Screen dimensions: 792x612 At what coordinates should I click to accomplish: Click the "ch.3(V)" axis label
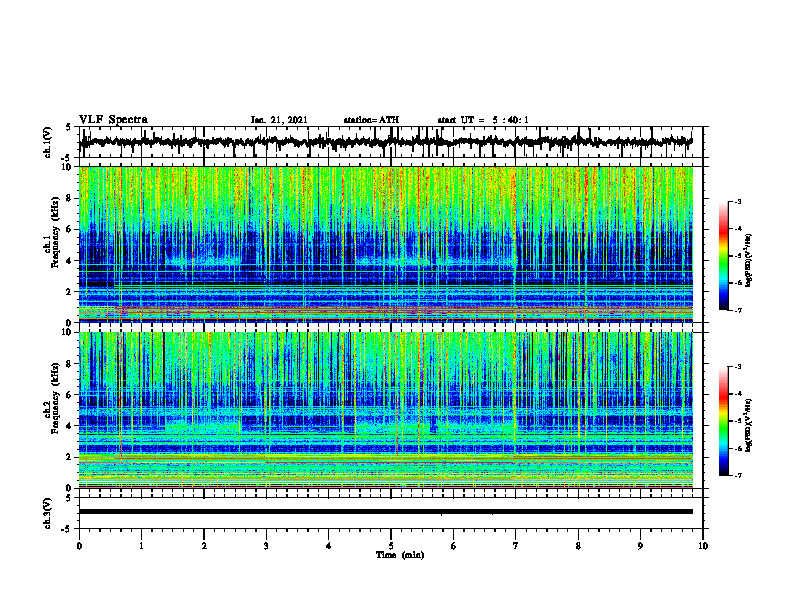click(48, 514)
